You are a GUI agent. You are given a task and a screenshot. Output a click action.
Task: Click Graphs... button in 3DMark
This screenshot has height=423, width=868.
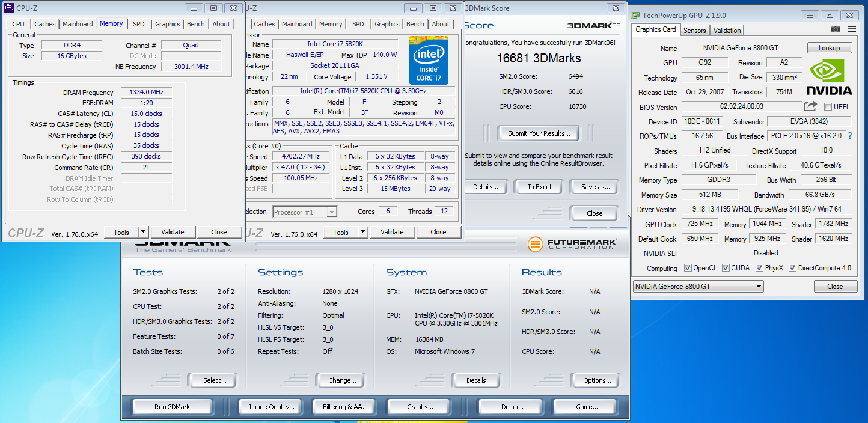(x=420, y=407)
